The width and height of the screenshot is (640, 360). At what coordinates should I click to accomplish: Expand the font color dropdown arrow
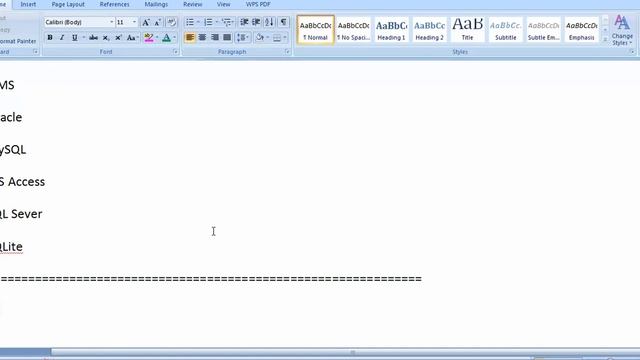pyautogui.click(x=175, y=38)
